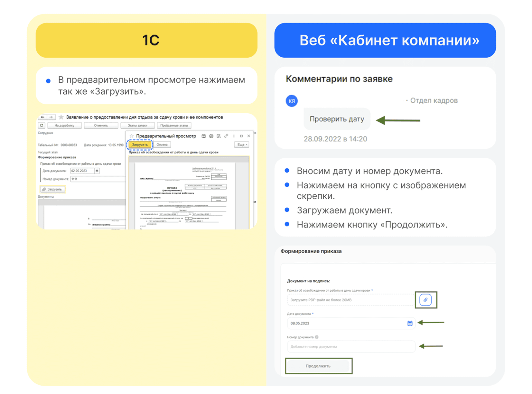532x394 pixels.
Task: Click the save (diskette) icon in the preview header
Action: pos(204,136)
